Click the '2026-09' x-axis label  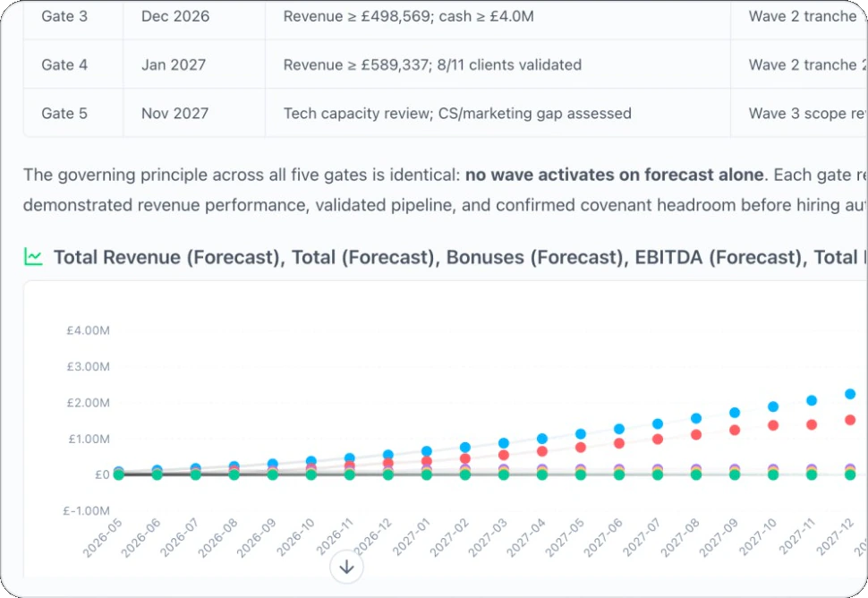tap(256, 538)
